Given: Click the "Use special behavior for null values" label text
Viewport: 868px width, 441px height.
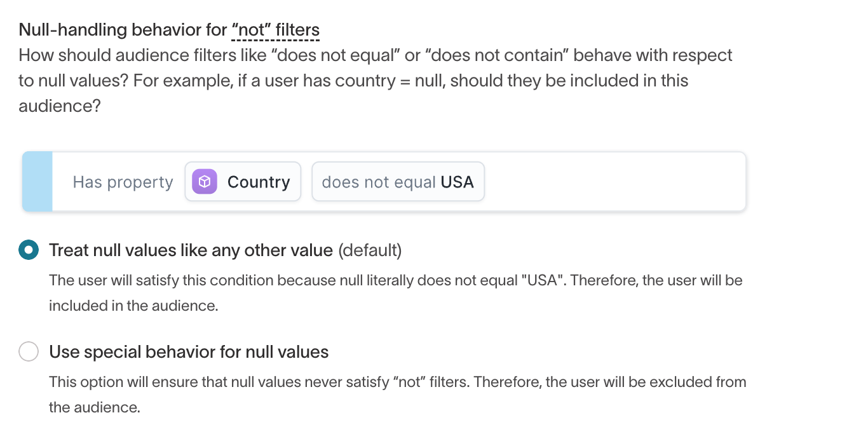Looking at the screenshot, I should 189,352.
